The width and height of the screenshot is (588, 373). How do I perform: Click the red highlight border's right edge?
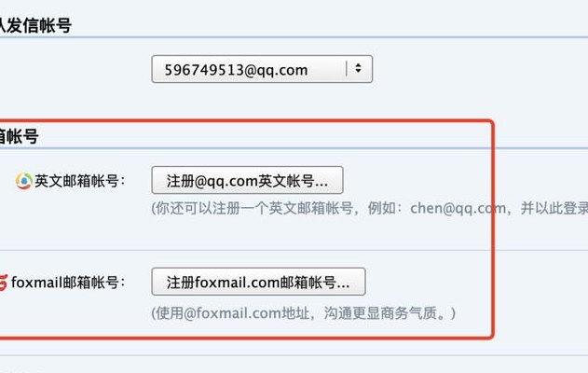click(492, 228)
